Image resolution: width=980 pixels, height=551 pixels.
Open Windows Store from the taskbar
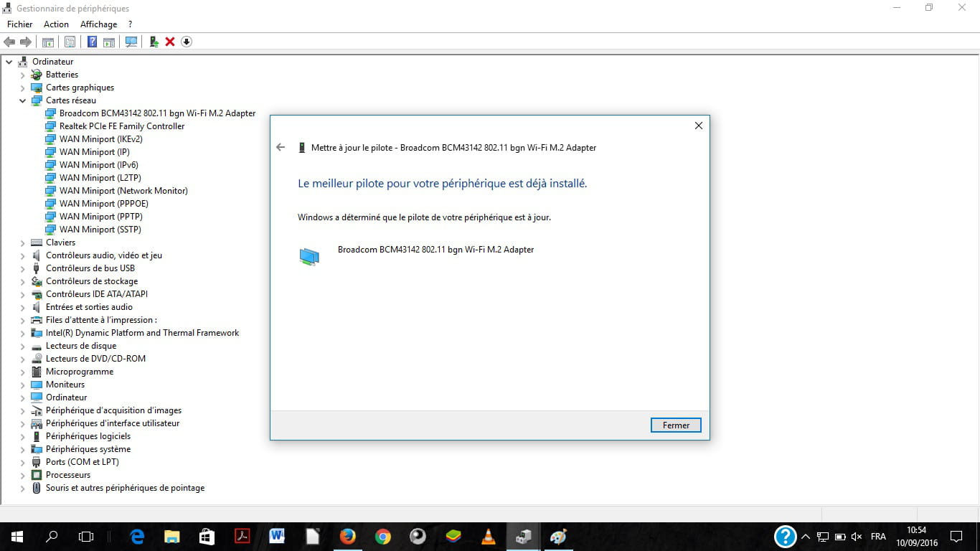coord(207,536)
